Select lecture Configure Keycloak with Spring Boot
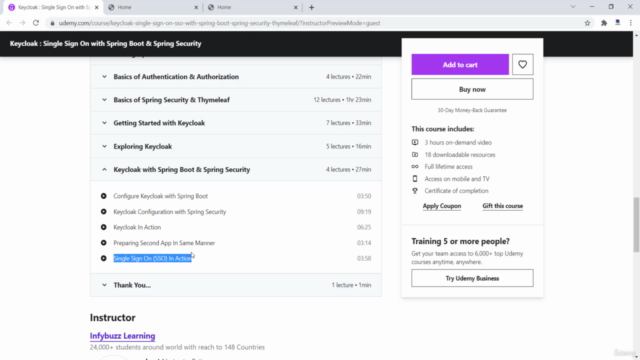Viewport: 640px width, 360px height. (160, 196)
